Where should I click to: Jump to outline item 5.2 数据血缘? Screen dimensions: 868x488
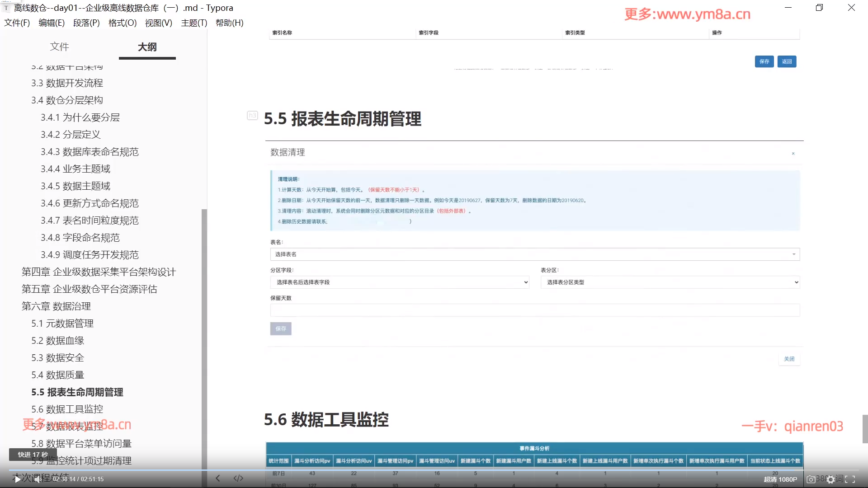[x=58, y=341]
